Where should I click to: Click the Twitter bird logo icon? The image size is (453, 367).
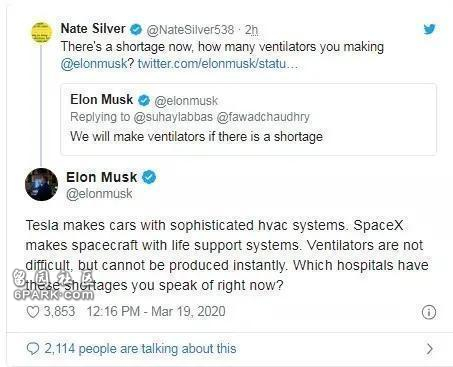(429, 29)
